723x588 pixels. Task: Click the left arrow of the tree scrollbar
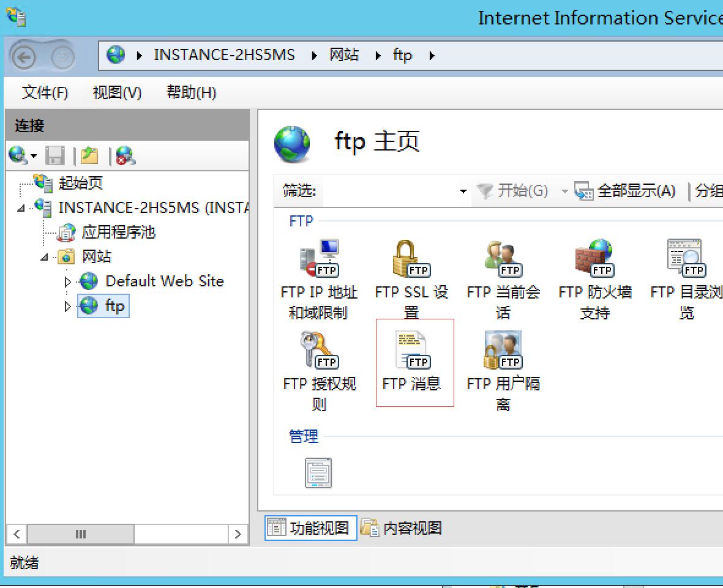pyautogui.click(x=17, y=534)
